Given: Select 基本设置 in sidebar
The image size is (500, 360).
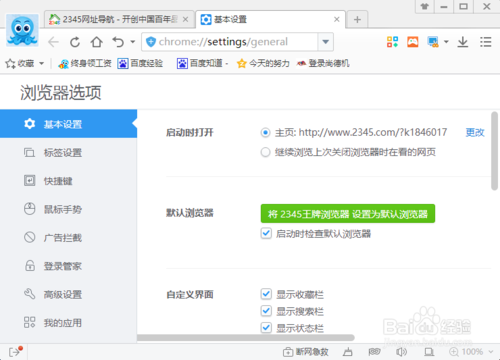Looking at the screenshot, I should 68,124.
